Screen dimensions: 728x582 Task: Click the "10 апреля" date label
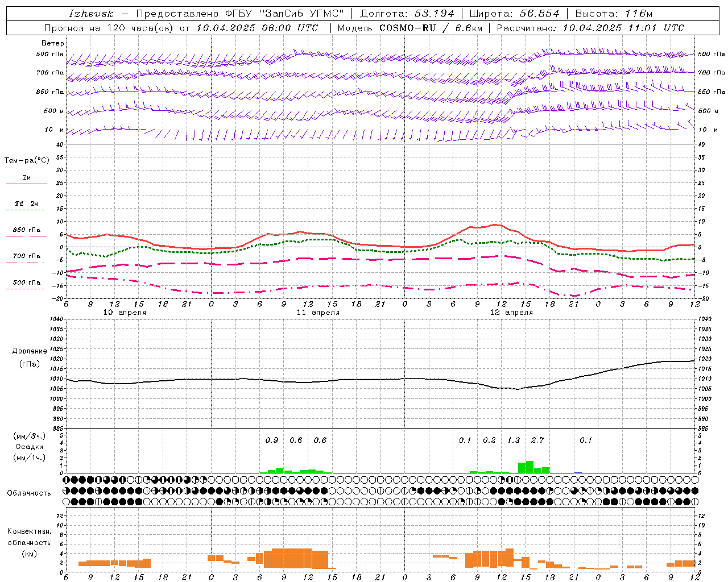[x=125, y=313]
